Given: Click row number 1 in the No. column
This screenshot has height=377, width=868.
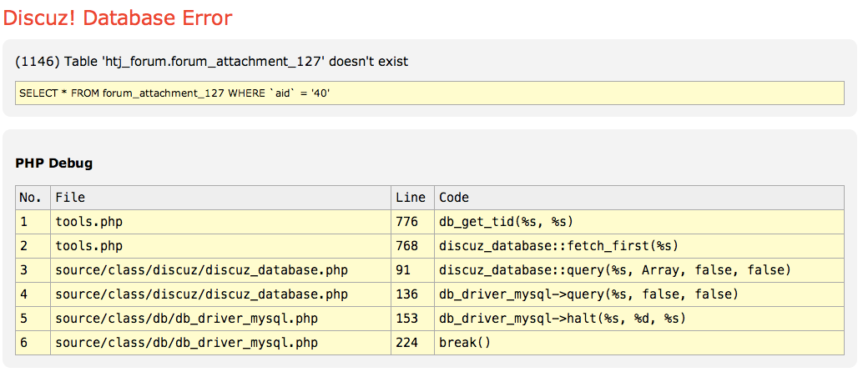Looking at the screenshot, I should click(24, 222).
